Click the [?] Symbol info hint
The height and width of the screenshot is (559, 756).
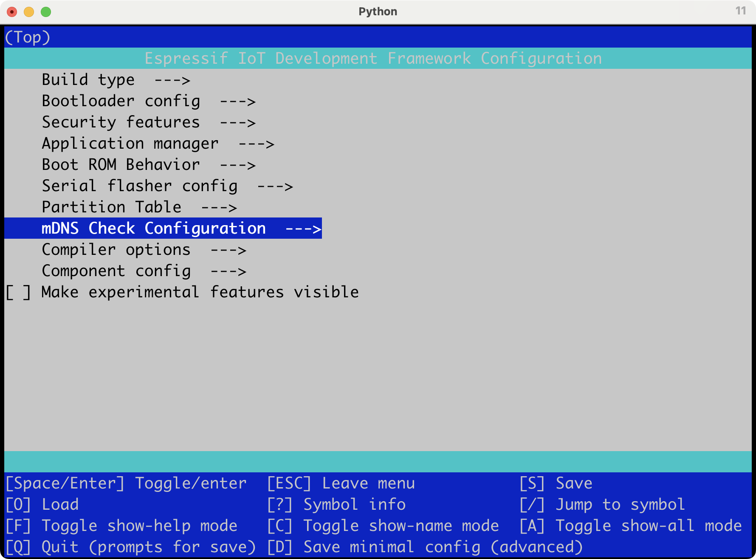(336, 505)
